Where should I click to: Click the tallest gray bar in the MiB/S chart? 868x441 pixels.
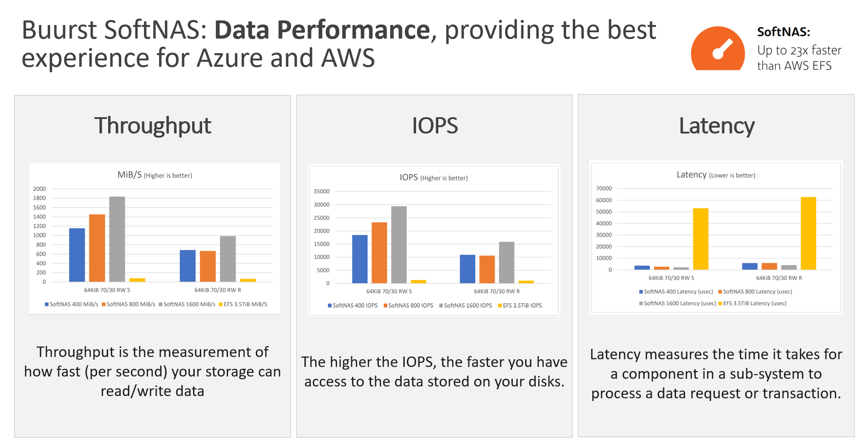click(117, 239)
